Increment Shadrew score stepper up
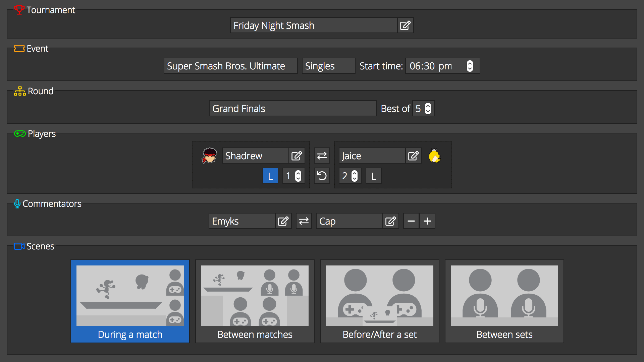This screenshot has width=644, height=362. (x=298, y=173)
